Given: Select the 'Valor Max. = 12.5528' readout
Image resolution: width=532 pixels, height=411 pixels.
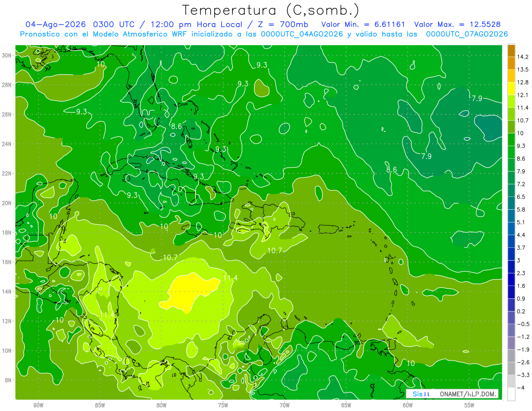Looking at the screenshot, I should click(458, 24).
